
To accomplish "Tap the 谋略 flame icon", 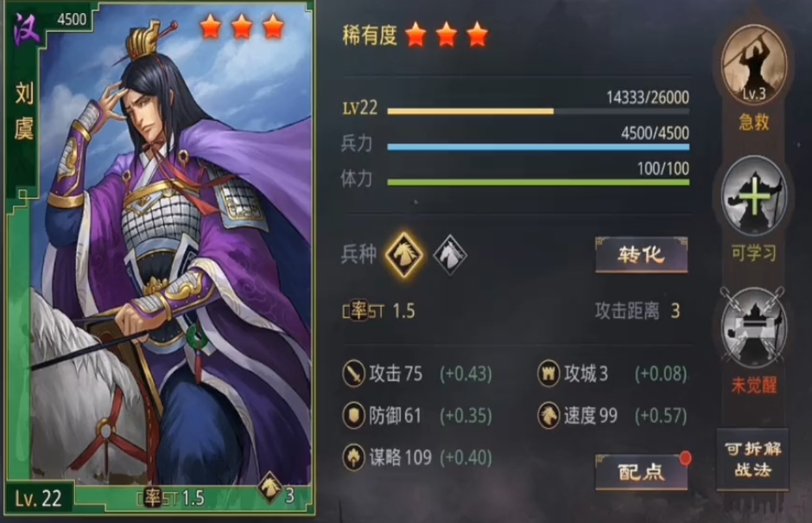I will [354, 457].
